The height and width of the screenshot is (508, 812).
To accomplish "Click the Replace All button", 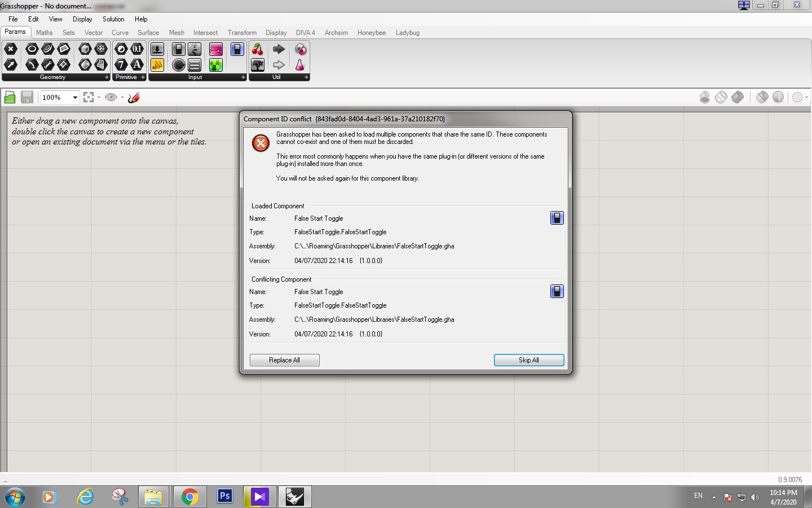I will coord(285,360).
